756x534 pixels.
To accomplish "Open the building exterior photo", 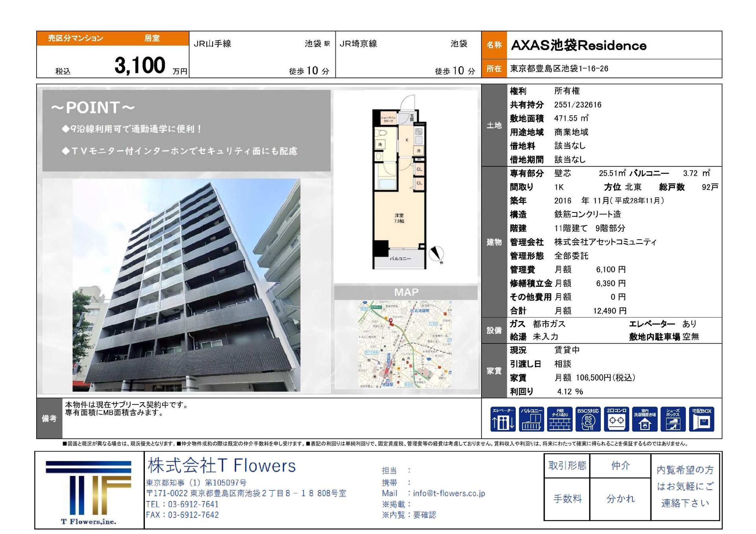I will [x=186, y=285].
